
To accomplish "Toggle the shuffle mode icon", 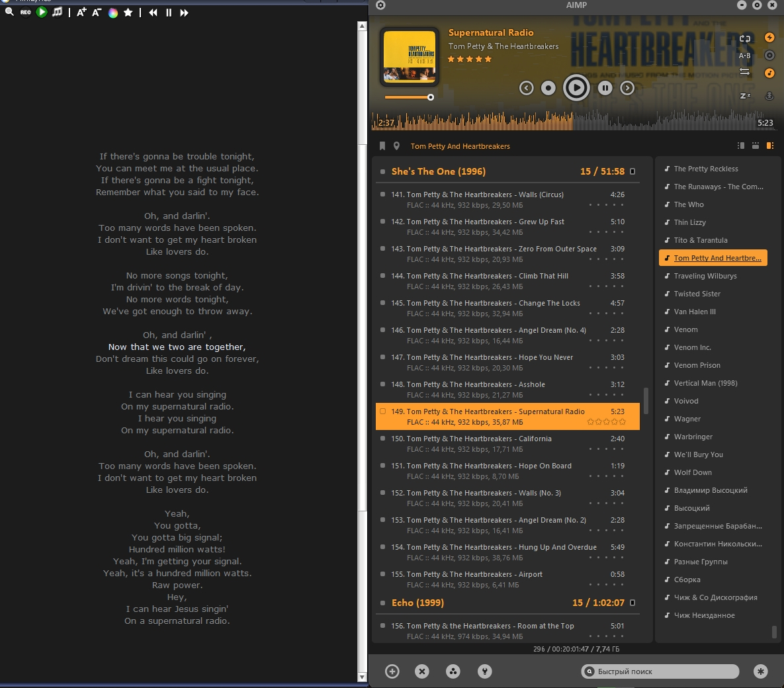I will 745,72.
